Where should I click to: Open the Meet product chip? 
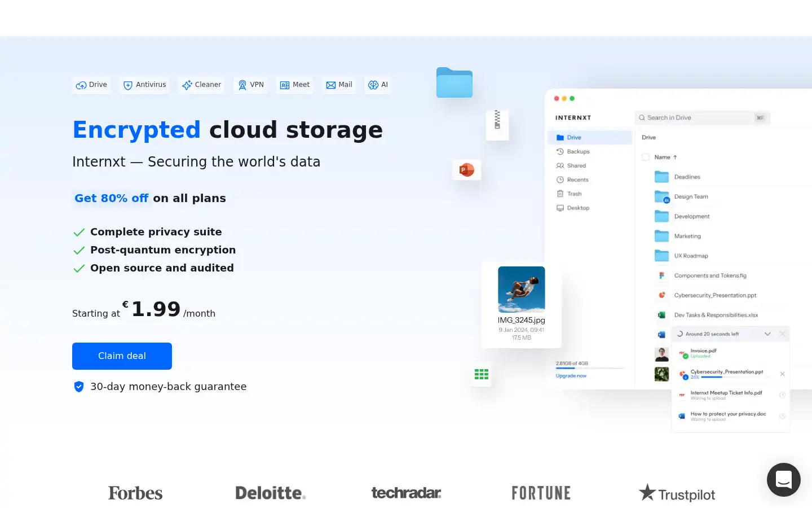tap(294, 85)
